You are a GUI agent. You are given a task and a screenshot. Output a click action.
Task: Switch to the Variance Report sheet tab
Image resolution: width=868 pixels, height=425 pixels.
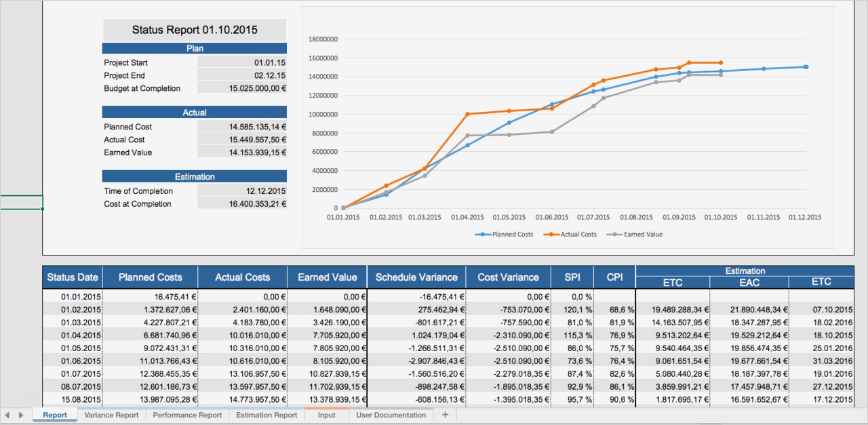click(x=111, y=415)
